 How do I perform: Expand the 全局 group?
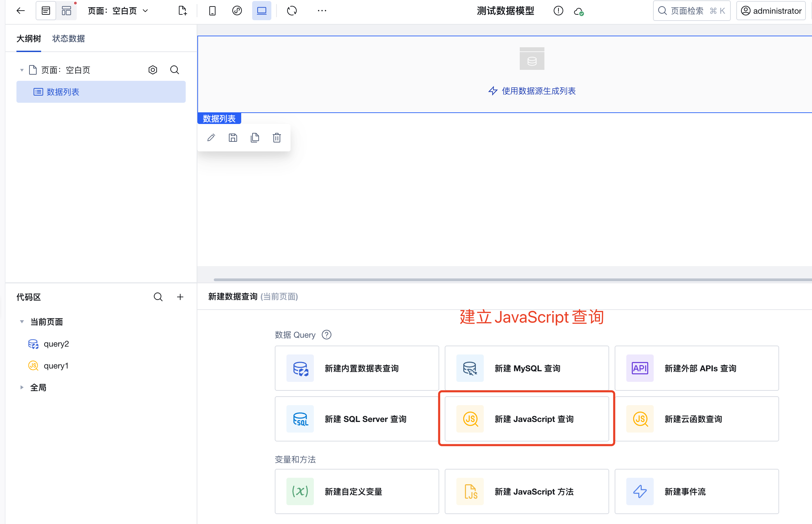tap(22, 387)
